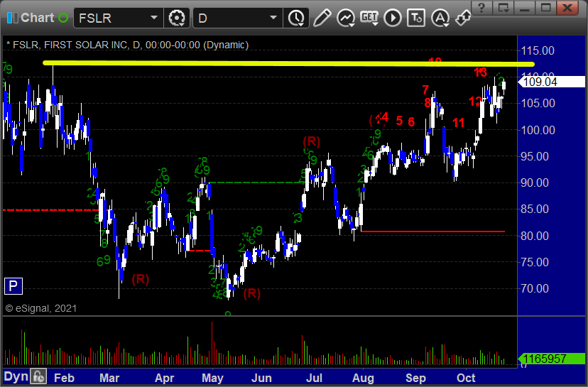This screenshot has height=387, width=588.
Task: Open the studies chart-line menu
Action: click(x=346, y=18)
